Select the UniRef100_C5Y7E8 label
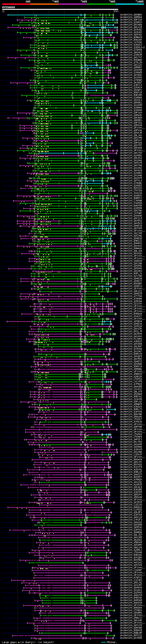The image size is (146, 644). click(131, 191)
